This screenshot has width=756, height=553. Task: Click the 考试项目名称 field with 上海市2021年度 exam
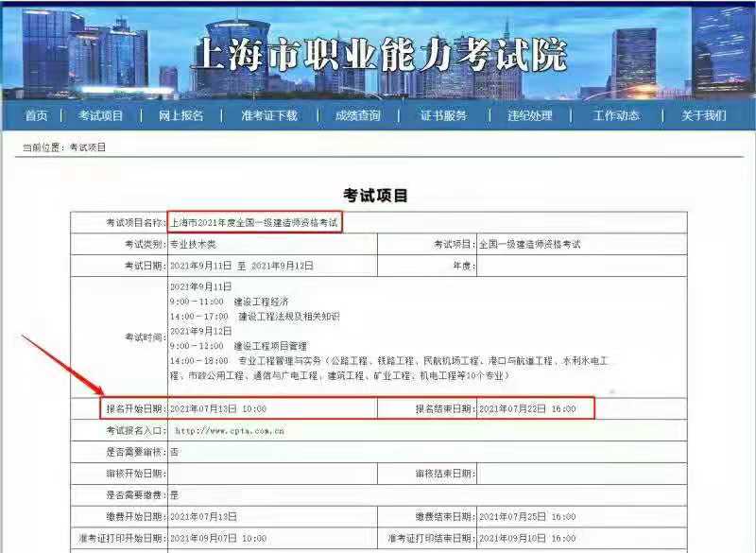pos(254,222)
